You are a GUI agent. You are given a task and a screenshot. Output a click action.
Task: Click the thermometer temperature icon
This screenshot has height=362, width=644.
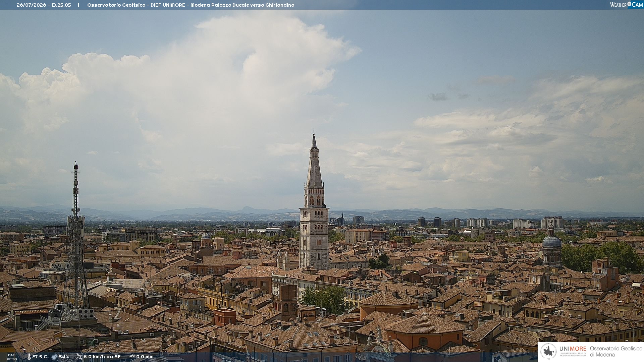pyautogui.click(x=29, y=357)
